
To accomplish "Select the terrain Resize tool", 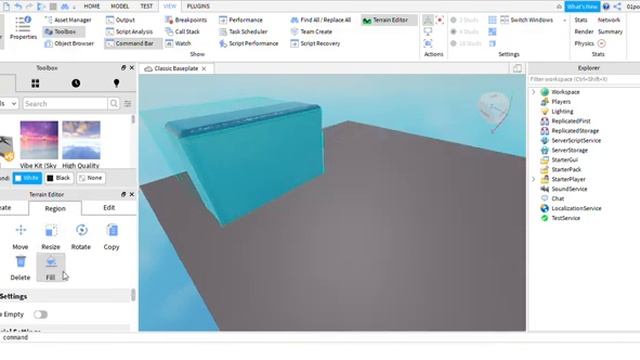I will click(51, 237).
